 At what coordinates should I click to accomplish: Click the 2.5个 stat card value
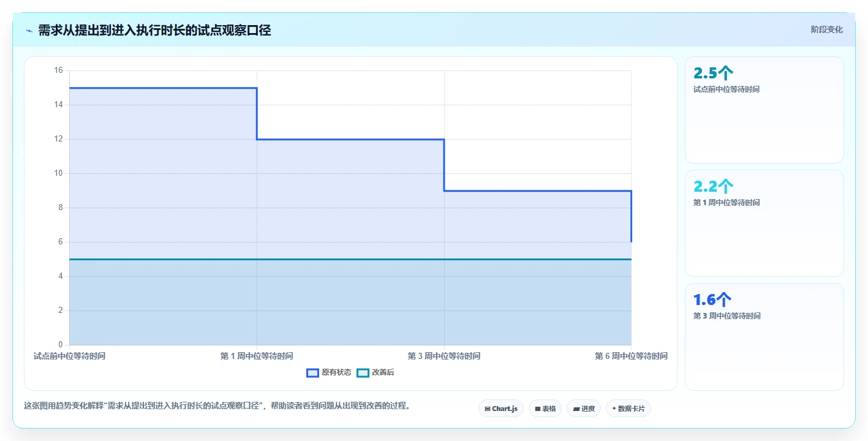coord(712,73)
